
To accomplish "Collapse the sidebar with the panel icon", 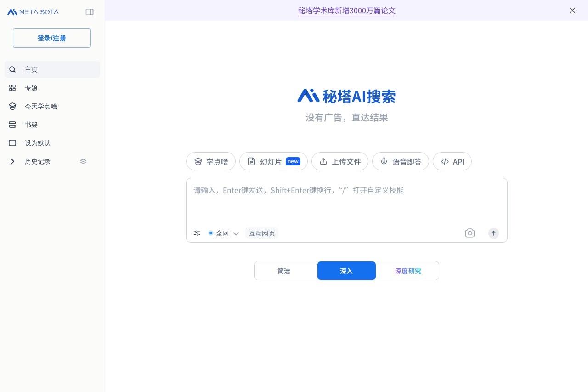I will pyautogui.click(x=90, y=12).
